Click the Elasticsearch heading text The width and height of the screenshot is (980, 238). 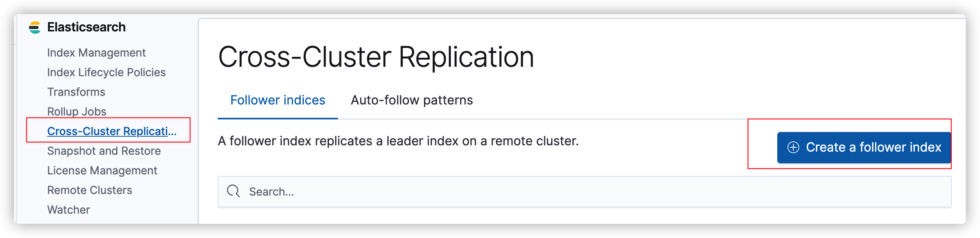tap(86, 27)
